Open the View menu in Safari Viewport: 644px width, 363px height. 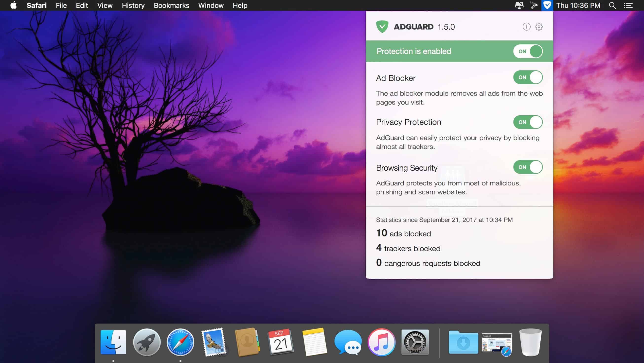[104, 5]
